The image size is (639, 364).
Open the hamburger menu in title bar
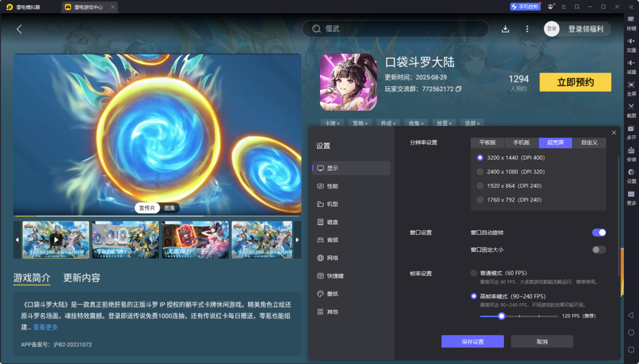point(564,7)
